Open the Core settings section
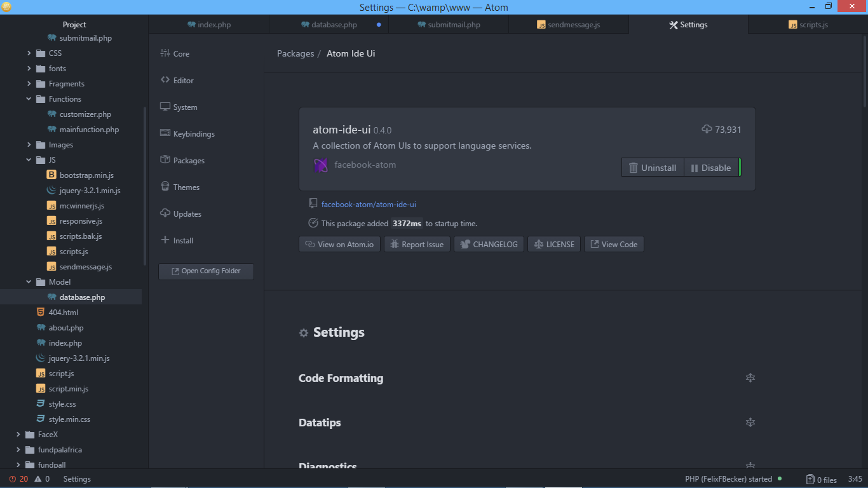Screen dimensions: 868x488 click(180, 53)
